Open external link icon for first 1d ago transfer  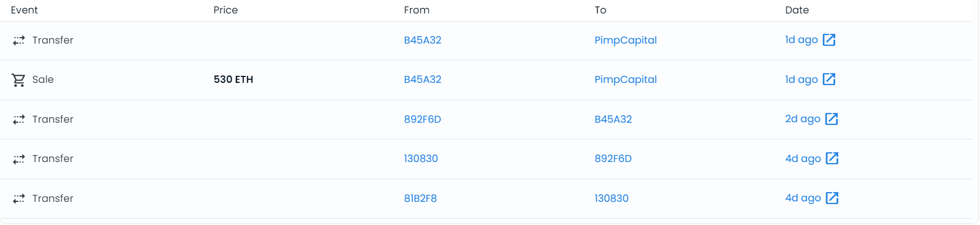click(x=829, y=40)
